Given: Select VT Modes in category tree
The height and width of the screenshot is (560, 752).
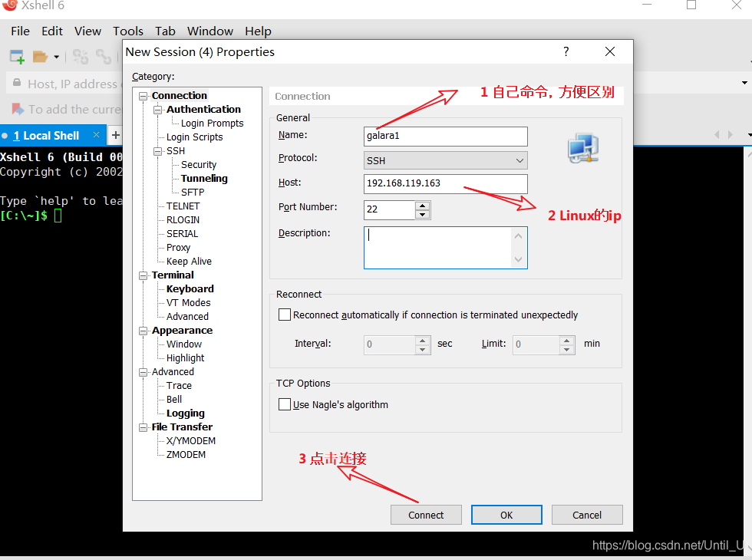Looking at the screenshot, I should point(188,302).
